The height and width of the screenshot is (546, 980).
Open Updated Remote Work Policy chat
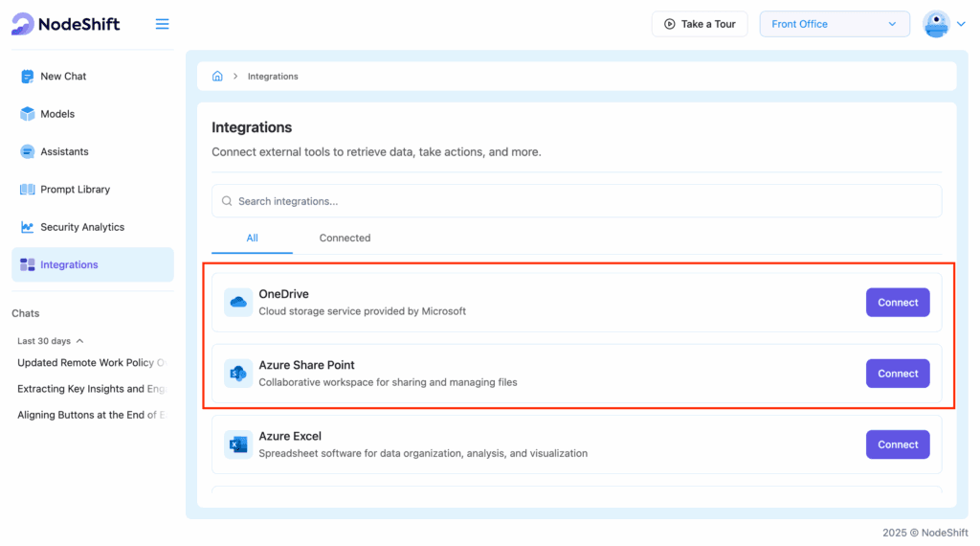(x=92, y=363)
